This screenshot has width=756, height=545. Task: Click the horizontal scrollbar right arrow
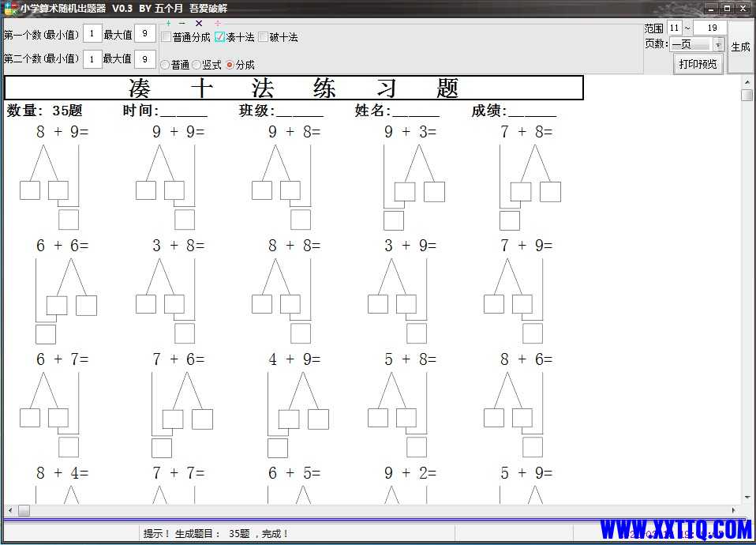pos(733,510)
